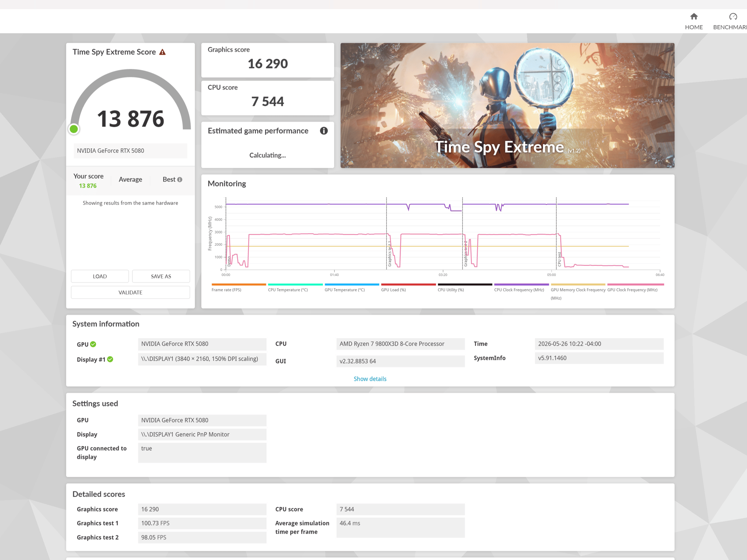Open the HOME navigation icon
Image resolution: width=747 pixels, height=560 pixels.
(694, 16)
